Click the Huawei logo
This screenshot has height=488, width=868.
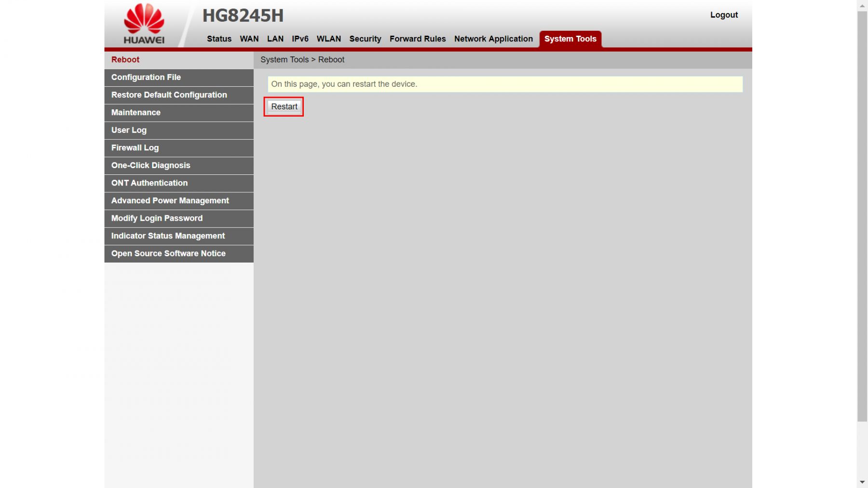click(144, 24)
